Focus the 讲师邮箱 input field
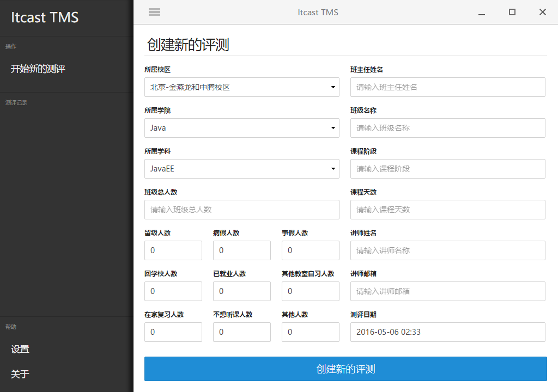Screen dimensions: 558x392 coord(448,291)
